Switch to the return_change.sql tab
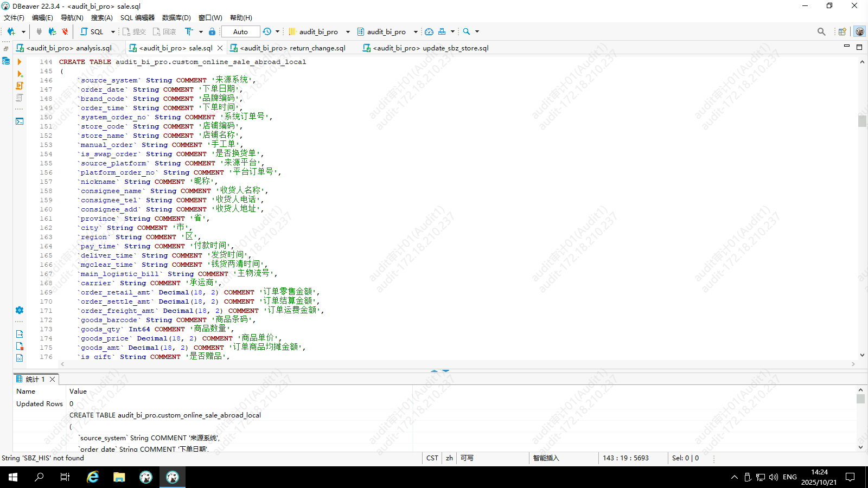The image size is (868, 488). click(292, 48)
